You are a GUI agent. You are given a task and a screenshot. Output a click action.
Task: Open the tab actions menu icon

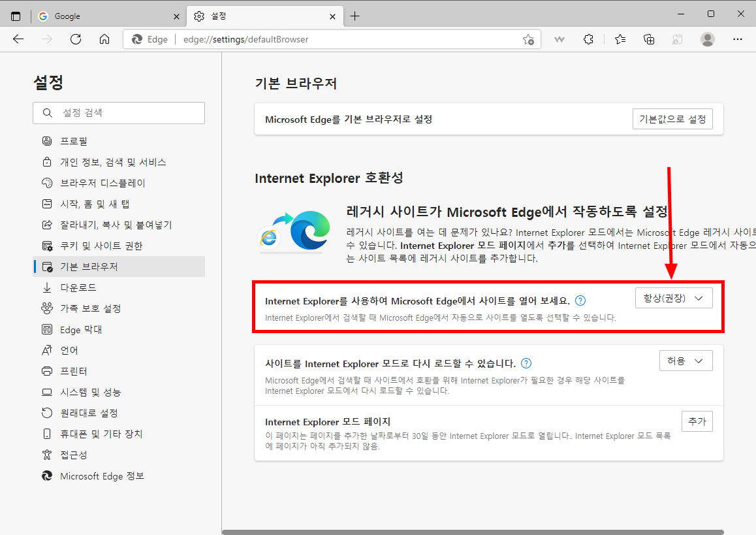pos(16,16)
